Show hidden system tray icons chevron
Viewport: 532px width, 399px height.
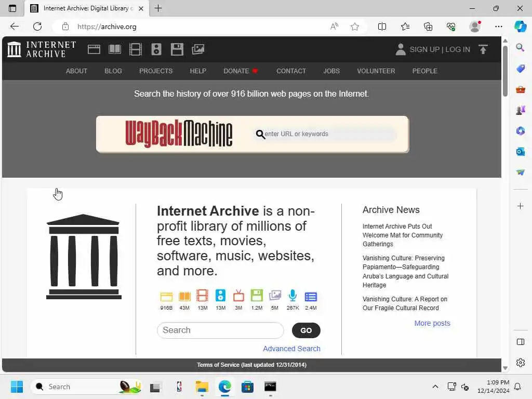[x=435, y=387]
